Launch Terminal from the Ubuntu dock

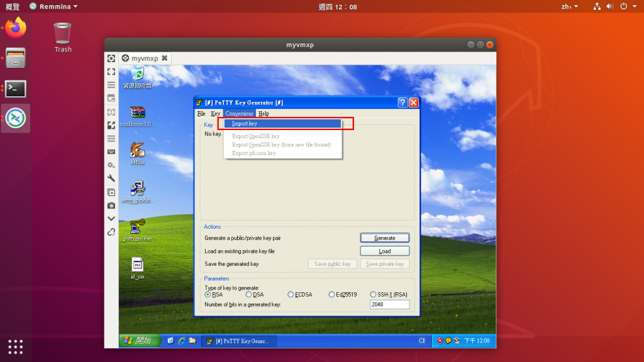(16, 89)
